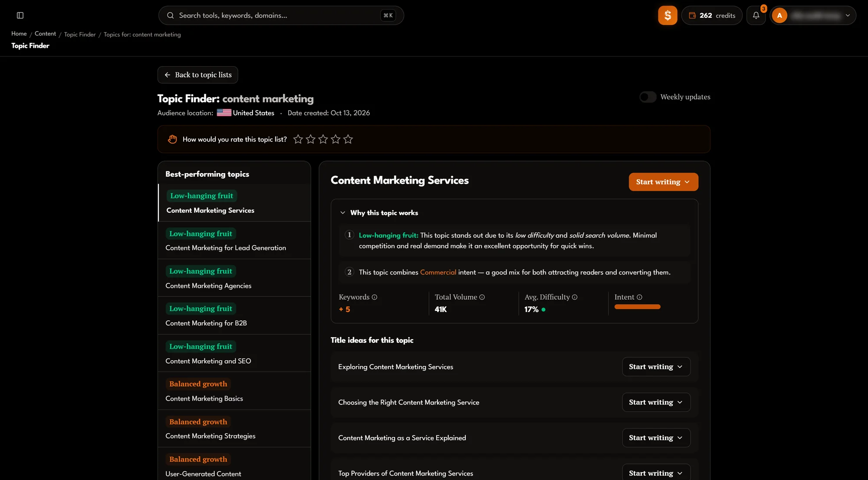Select Content Marketing Basics topic

pyautogui.click(x=234, y=391)
